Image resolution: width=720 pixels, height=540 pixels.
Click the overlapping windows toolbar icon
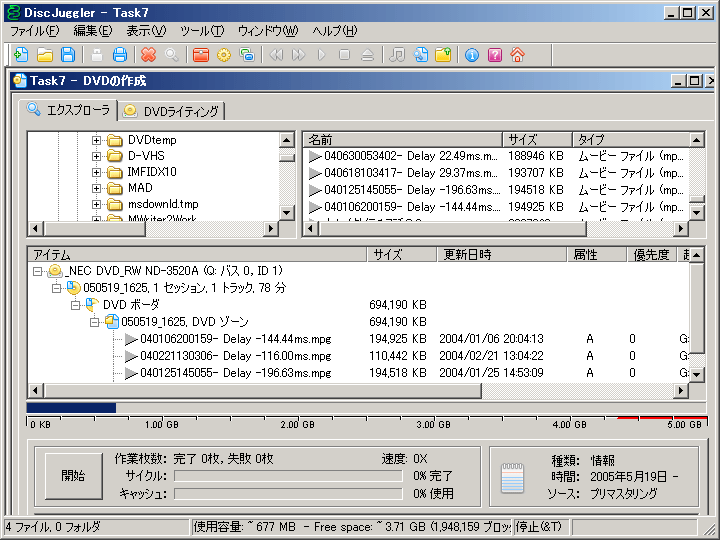(247, 55)
